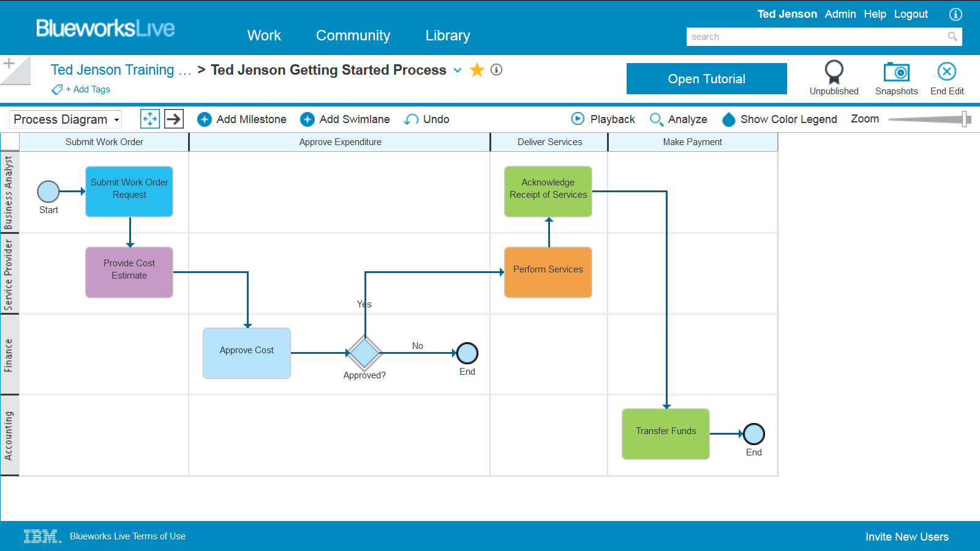Expand the dropdown next to the process title
Image resolution: width=980 pixels, height=551 pixels.
coord(458,70)
